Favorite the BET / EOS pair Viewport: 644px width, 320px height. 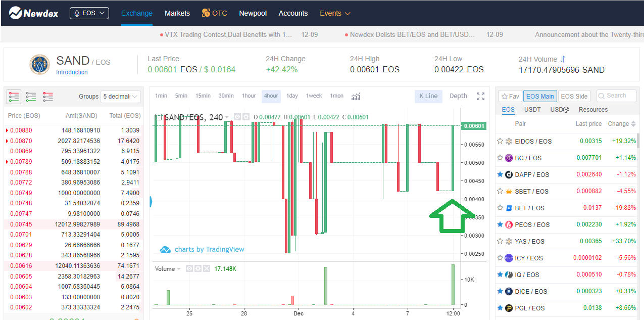(x=500, y=208)
